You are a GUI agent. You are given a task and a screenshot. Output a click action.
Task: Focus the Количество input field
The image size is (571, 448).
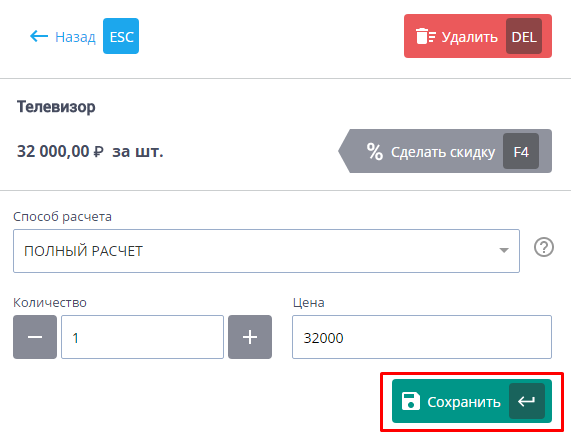[142, 337]
